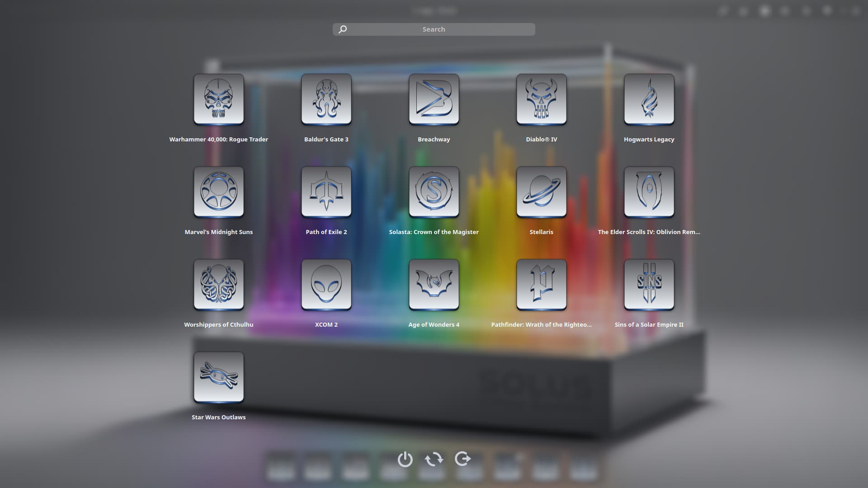Click the log out arrow button

(x=463, y=459)
